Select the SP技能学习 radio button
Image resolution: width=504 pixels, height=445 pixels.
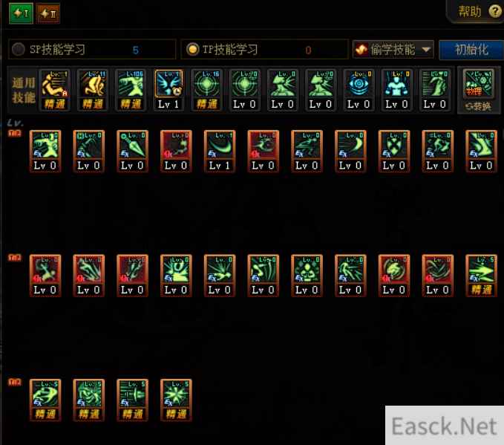click(x=19, y=50)
